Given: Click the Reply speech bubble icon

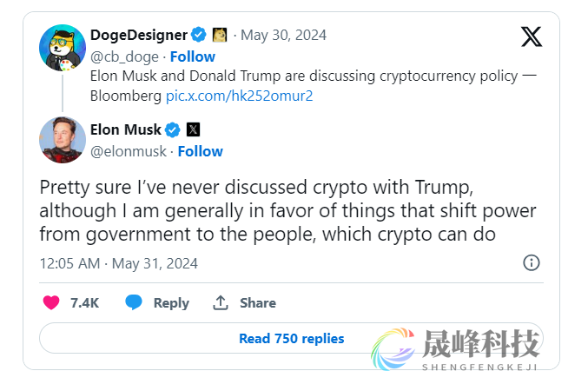Looking at the screenshot, I should point(134,302).
